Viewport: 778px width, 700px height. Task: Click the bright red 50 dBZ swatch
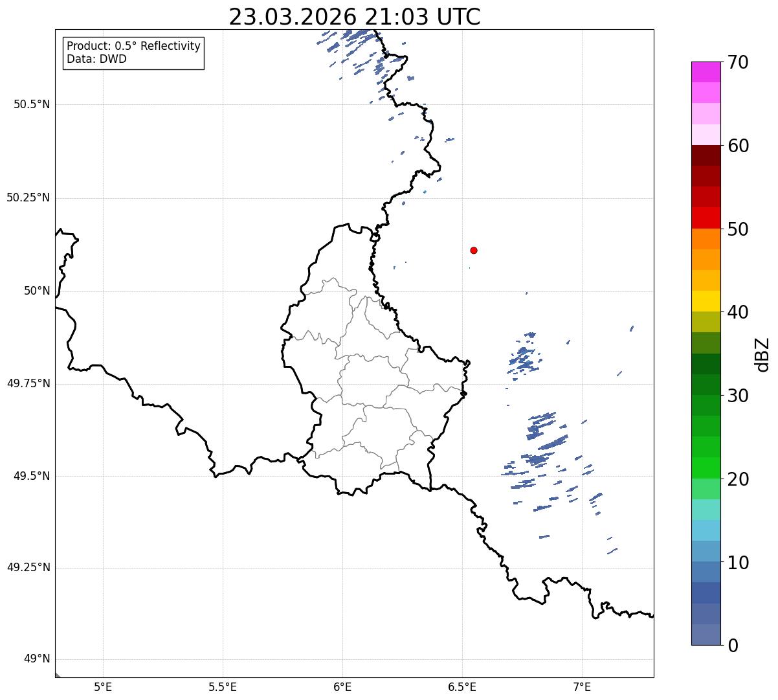706,218
